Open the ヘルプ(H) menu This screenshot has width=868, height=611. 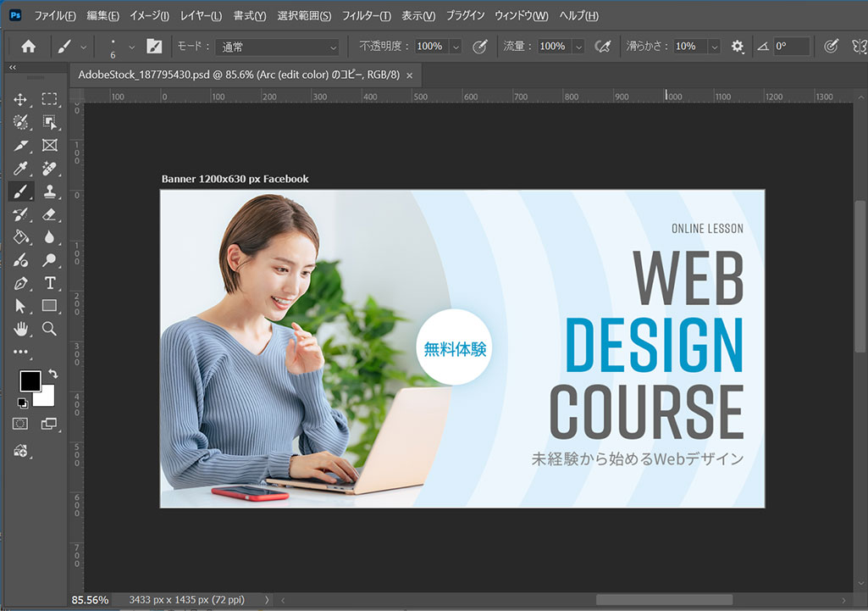click(x=579, y=15)
